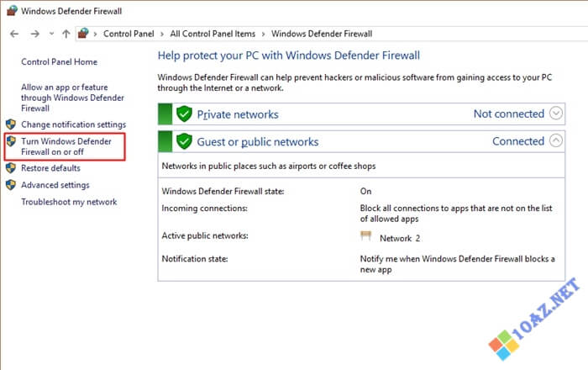
Task: Select Control Panel in the breadcrumb path
Action: (128, 34)
